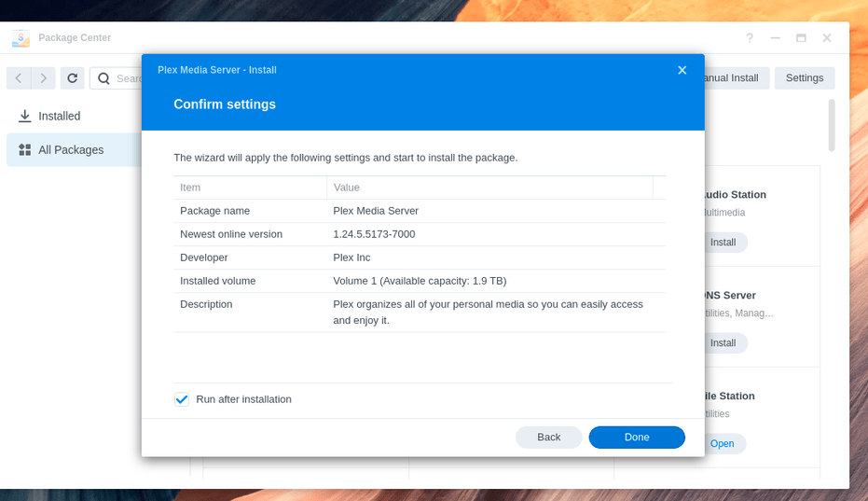Open Package Center Settings
The height and width of the screenshot is (501, 868).
pos(805,78)
